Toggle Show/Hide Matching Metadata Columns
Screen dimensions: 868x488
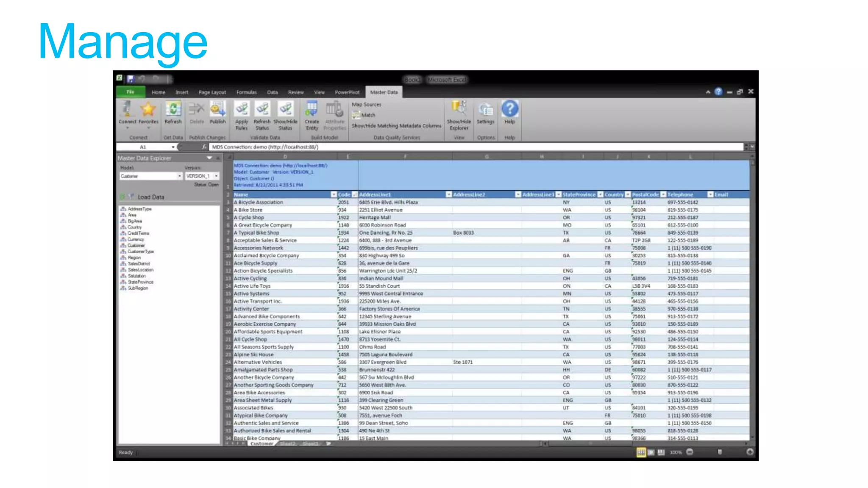pyautogui.click(x=396, y=126)
